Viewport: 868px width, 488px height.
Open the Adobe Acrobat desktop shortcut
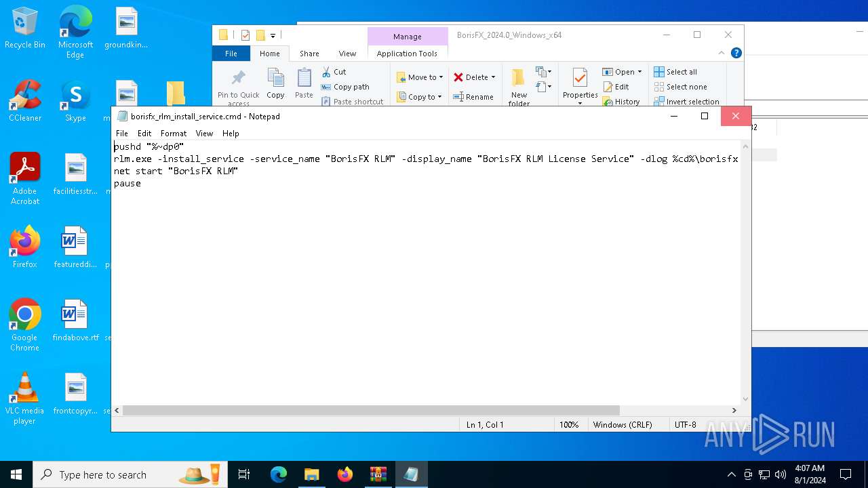click(x=25, y=178)
